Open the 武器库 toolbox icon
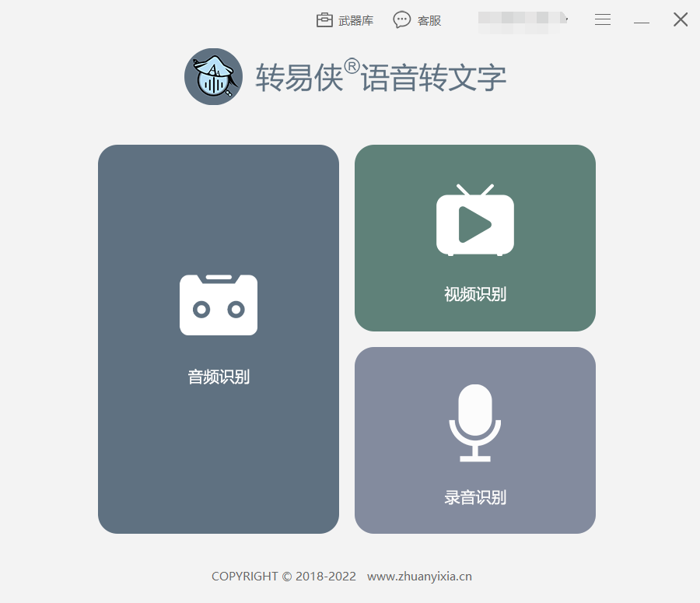This screenshot has width=700, height=603. pyautogui.click(x=324, y=20)
